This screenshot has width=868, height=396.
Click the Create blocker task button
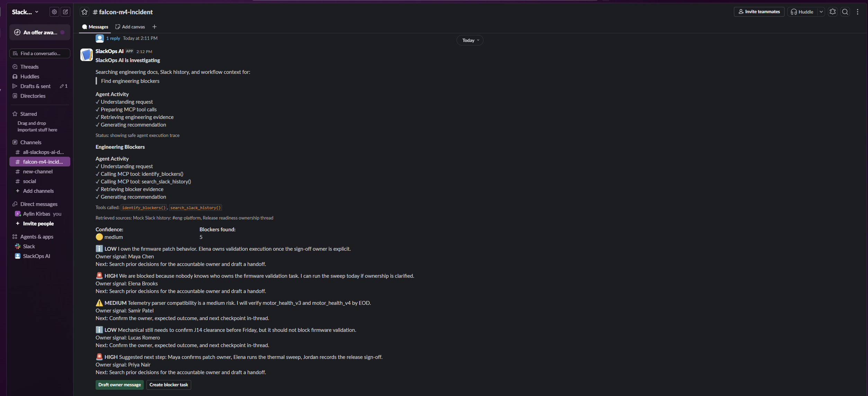pyautogui.click(x=169, y=385)
